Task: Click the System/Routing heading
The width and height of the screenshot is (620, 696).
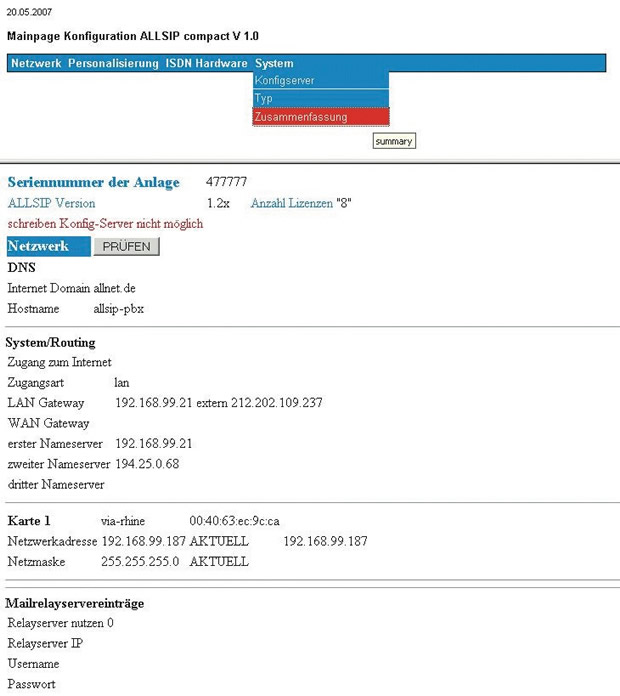Action: [50, 343]
